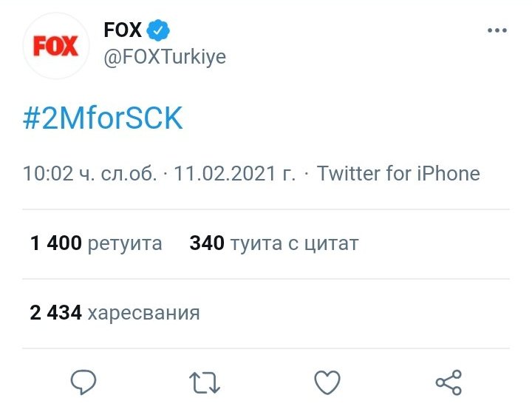Click the reply speech bubble icon
Screen dimensions: 532x415
(83, 382)
